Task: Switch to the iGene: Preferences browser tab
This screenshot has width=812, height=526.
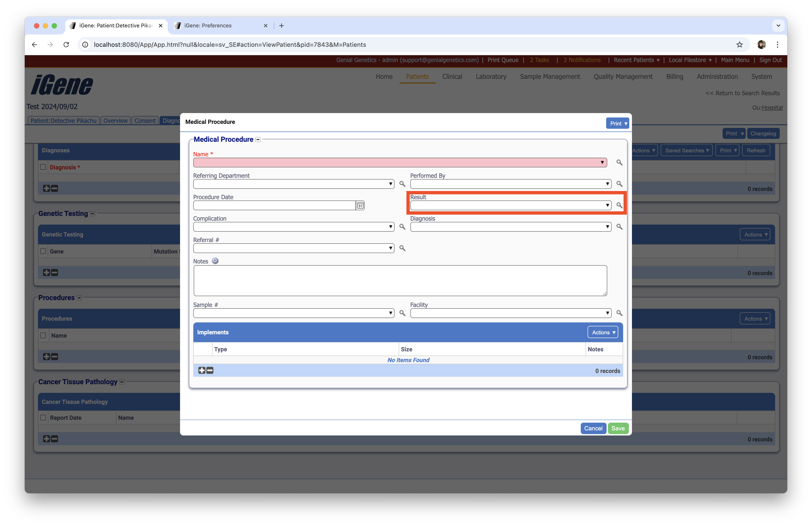Action: [x=208, y=26]
